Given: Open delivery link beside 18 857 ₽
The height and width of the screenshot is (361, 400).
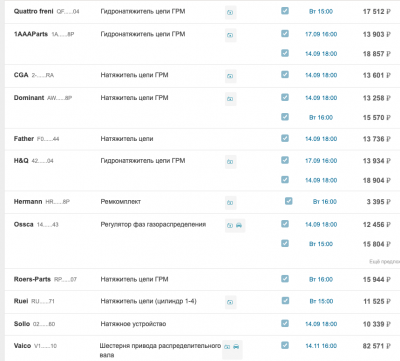Looking at the screenshot, I should coord(321,54).
